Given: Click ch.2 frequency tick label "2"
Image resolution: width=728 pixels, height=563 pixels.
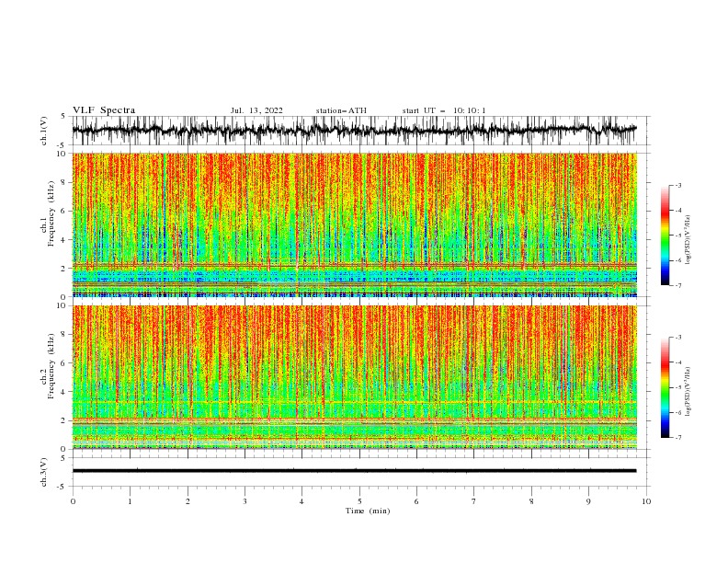Looking at the screenshot, I should coord(63,420).
